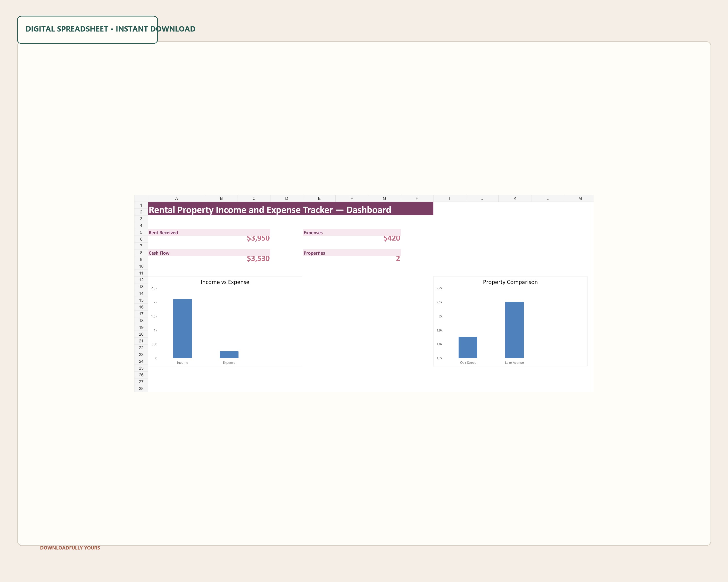Select the Cash Flow label cell
This screenshot has width=728, height=582.
pyautogui.click(x=209, y=253)
